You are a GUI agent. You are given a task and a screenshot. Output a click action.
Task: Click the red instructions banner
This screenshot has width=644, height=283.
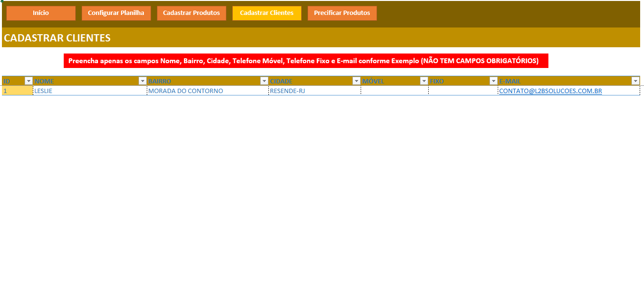click(306, 61)
